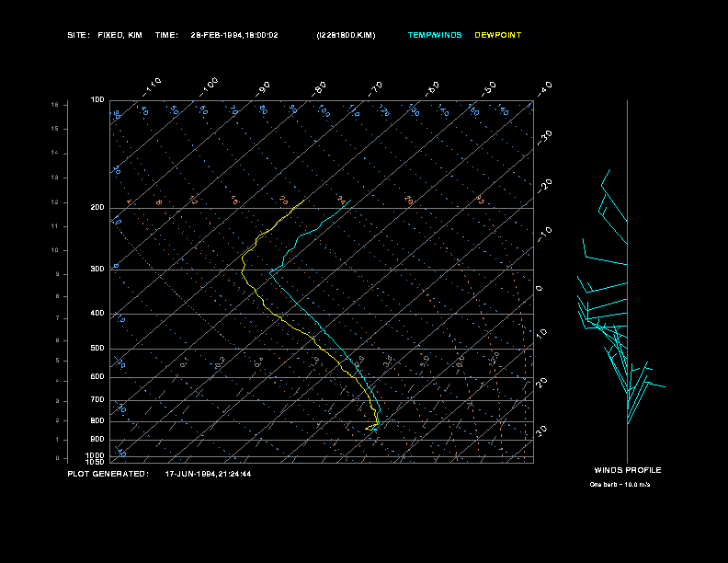Click the 400 pressure level label
Image resolution: width=728 pixels, height=563 pixels.
point(97,314)
